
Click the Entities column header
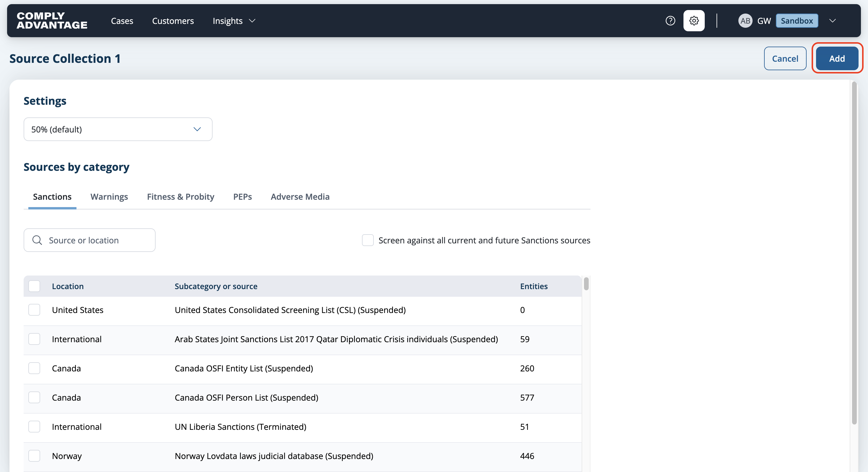[534, 286]
